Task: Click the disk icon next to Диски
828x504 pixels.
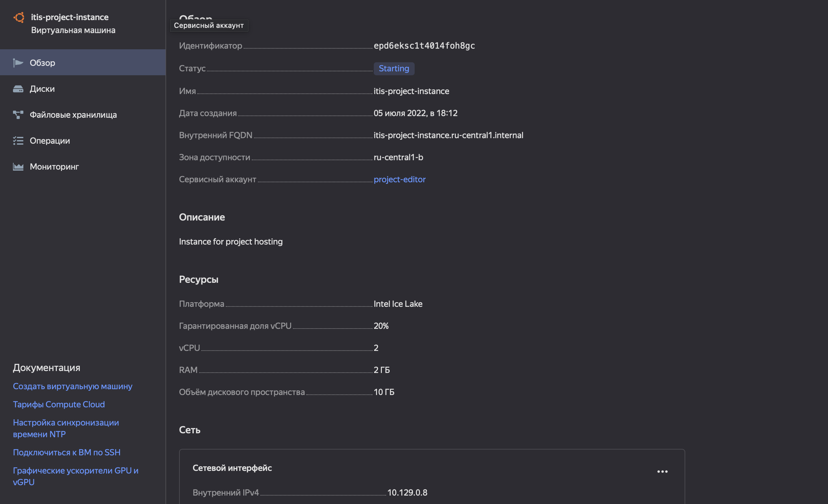Action: tap(18, 89)
